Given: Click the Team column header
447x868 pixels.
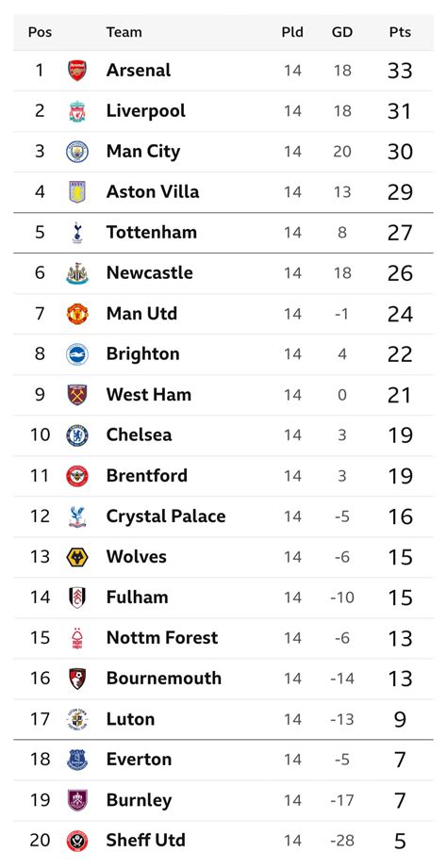Looking at the screenshot, I should coord(124,32).
